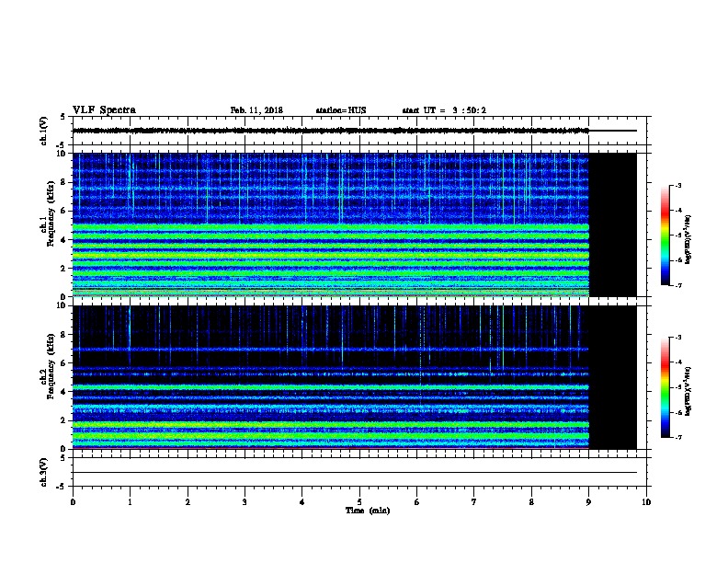Click the ch.2 frequency axis tick "2"
Viewport: 728px width, 563px height.
(63, 420)
